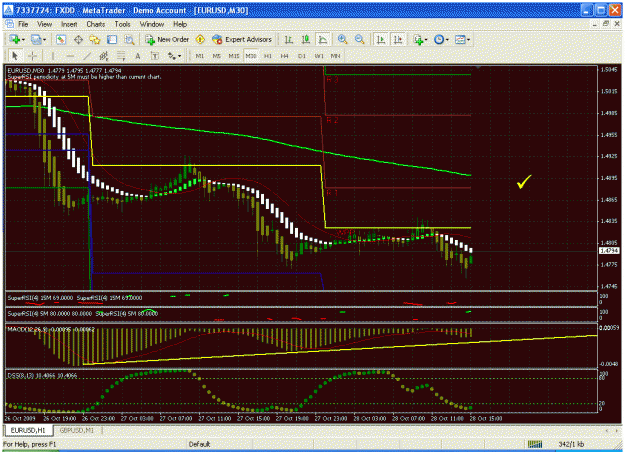The height and width of the screenshot is (452, 625).
Task: Click the chart document icon left of File
Action: point(9,24)
